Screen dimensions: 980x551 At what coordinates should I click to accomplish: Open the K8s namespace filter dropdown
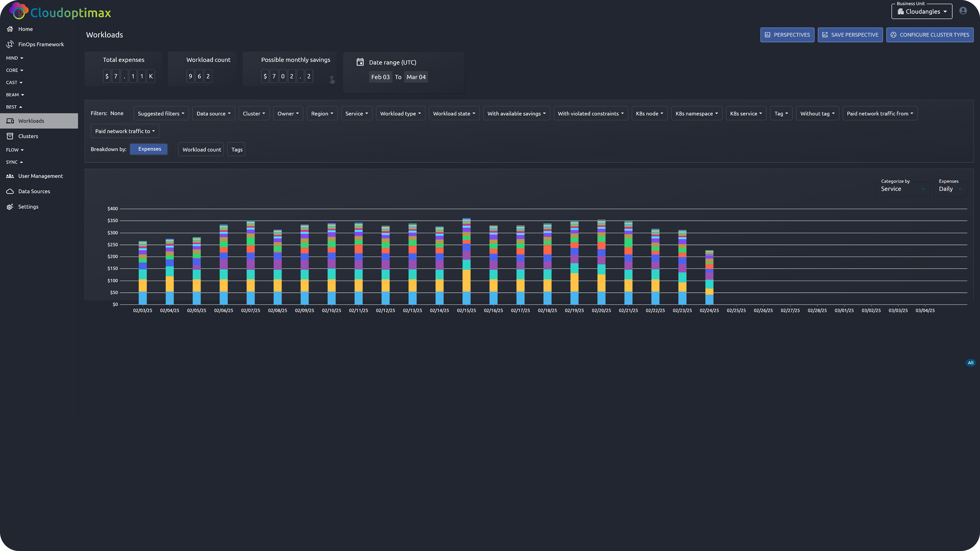(696, 113)
